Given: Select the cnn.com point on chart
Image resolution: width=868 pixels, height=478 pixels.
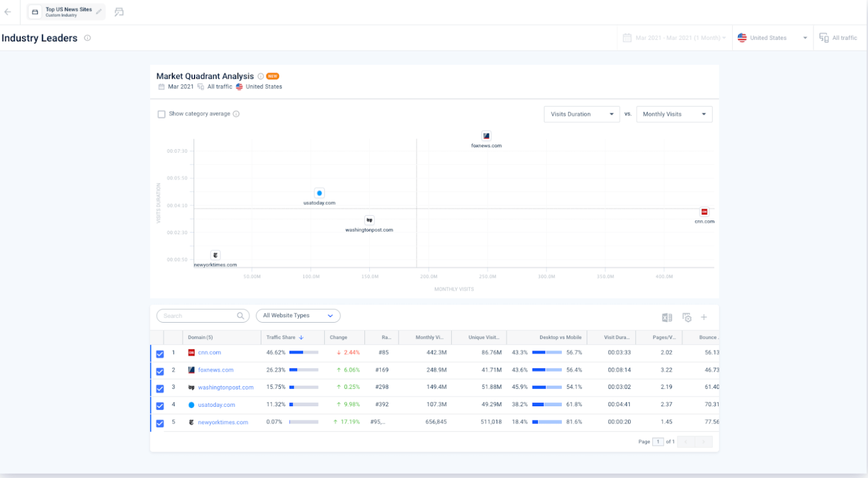Looking at the screenshot, I should [x=704, y=212].
